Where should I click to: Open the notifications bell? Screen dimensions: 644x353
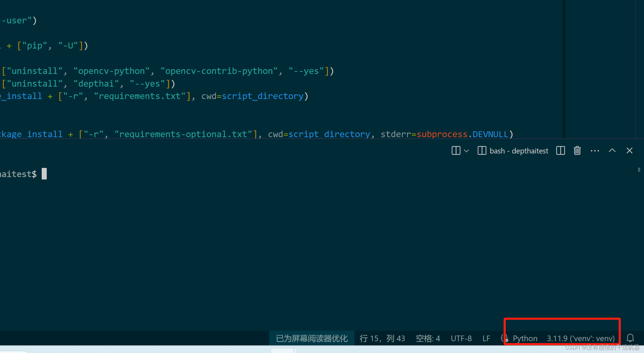tap(630, 338)
